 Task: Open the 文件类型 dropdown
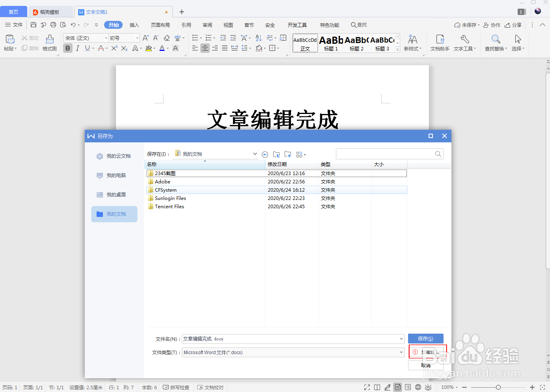[x=401, y=352]
